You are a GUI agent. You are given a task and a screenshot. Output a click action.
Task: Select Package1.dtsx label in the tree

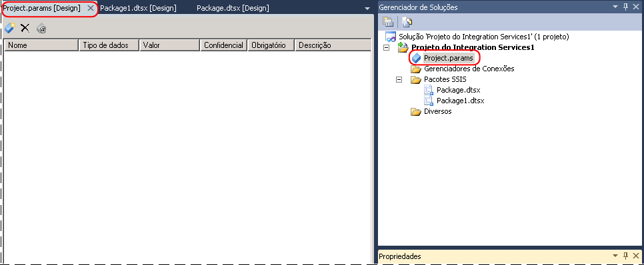(461, 101)
